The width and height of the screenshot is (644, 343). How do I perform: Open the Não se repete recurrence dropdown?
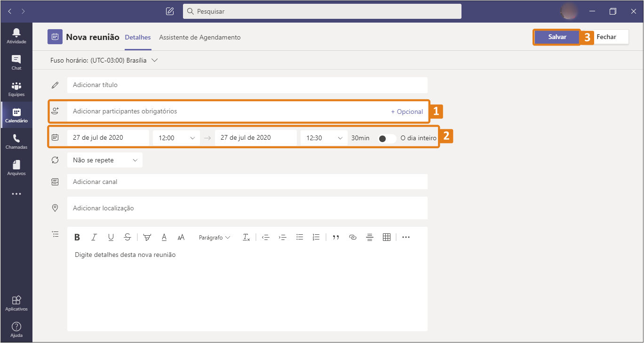(105, 160)
